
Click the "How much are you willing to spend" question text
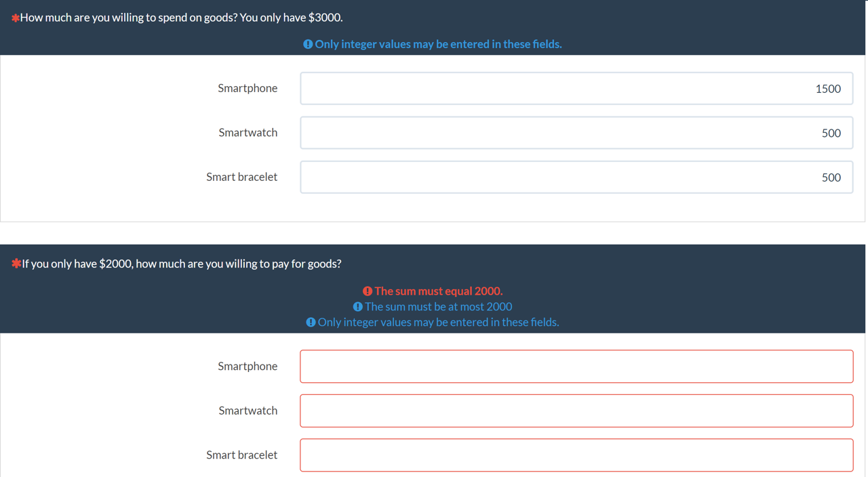(181, 18)
